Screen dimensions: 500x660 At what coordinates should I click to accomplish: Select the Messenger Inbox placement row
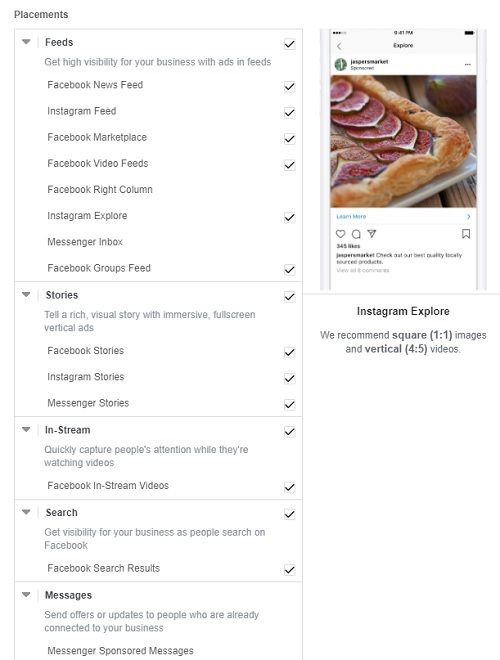(158, 242)
